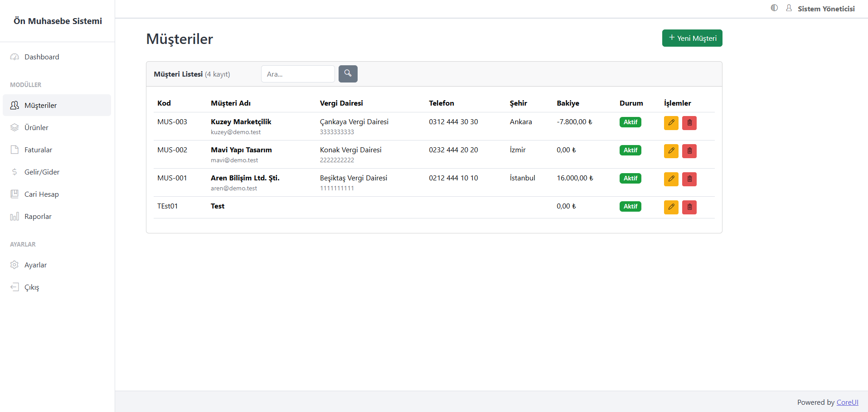Click the user profile icon in header
The image size is (868, 412).
[x=789, y=8]
